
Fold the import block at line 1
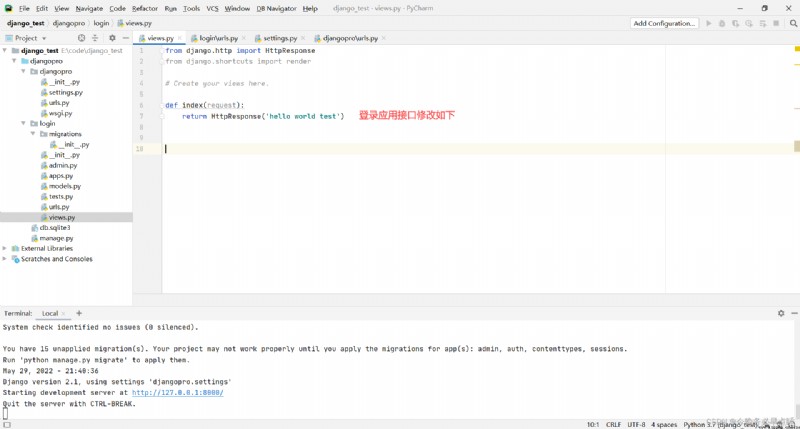click(162, 51)
